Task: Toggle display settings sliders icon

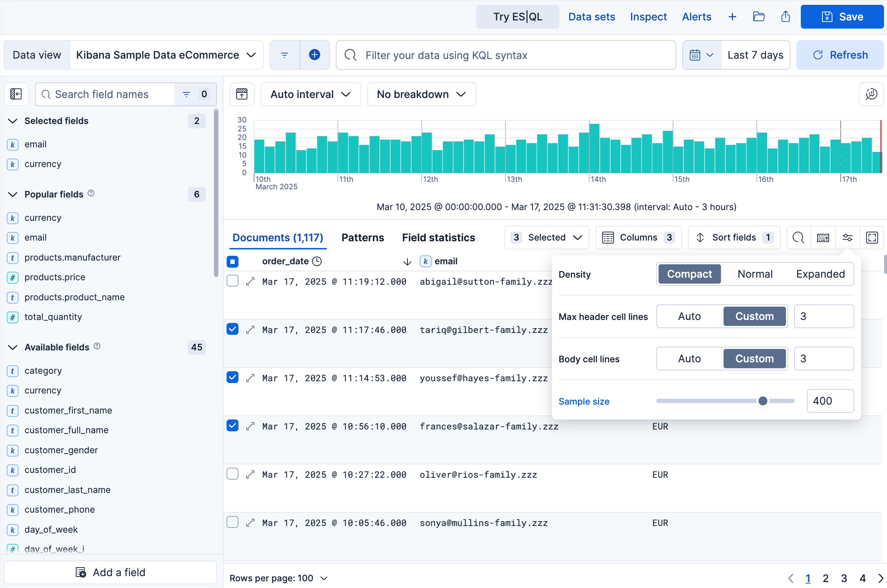Action: (x=847, y=237)
